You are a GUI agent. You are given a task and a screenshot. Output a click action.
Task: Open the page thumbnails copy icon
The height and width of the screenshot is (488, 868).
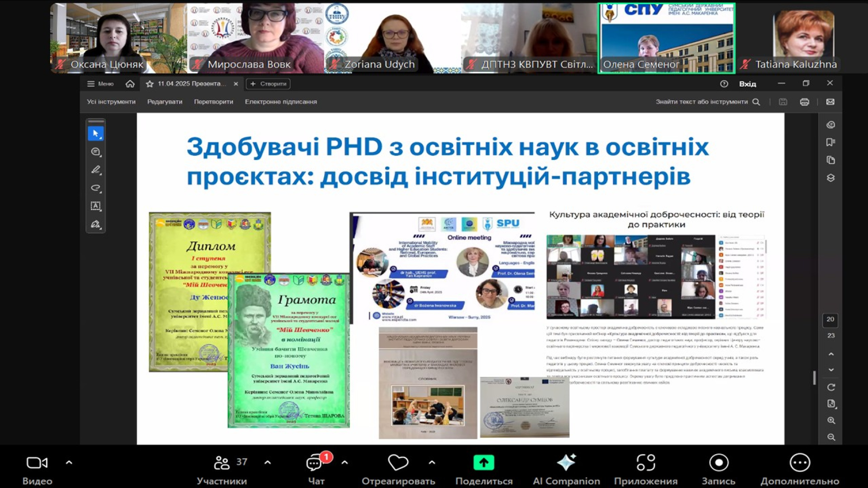[830, 160]
